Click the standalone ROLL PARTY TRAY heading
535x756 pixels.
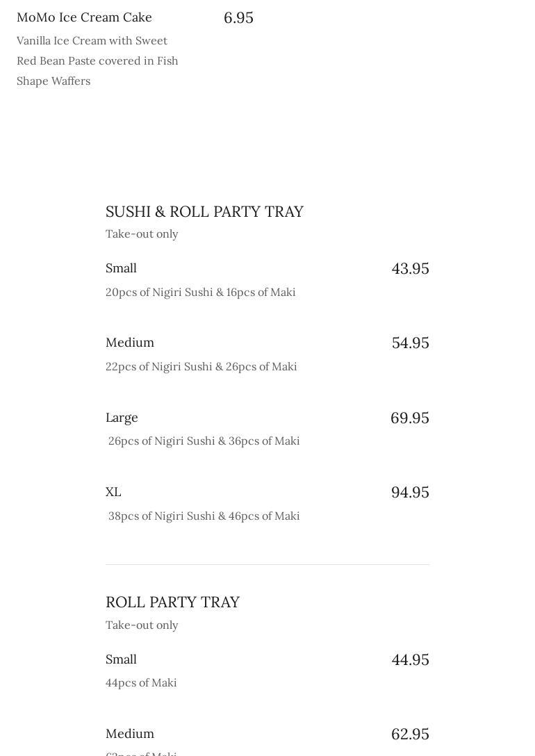pyautogui.click(x=172, y=602)
